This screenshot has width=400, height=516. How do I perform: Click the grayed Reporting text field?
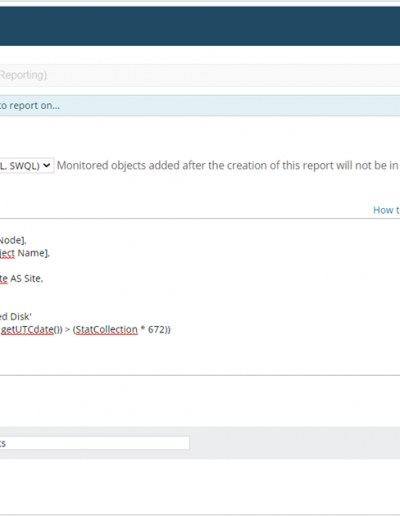(200, 75)
